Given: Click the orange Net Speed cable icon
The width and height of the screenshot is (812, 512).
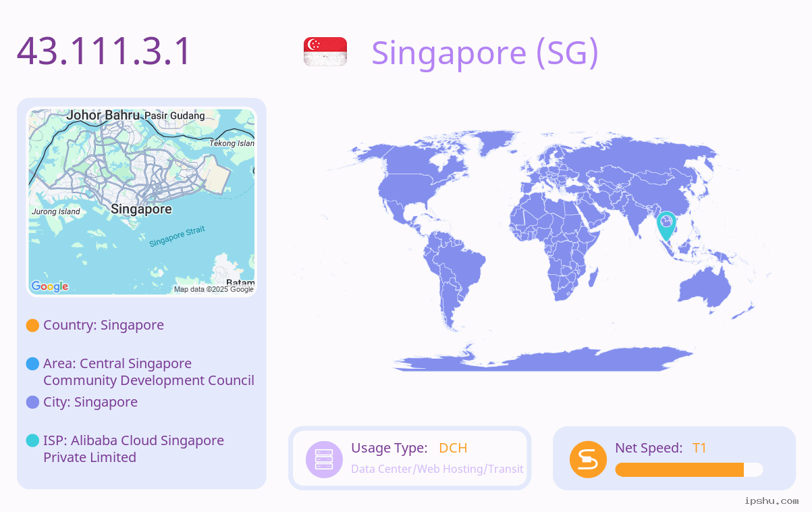Looking at the screenshot, I should pos(588,459).
